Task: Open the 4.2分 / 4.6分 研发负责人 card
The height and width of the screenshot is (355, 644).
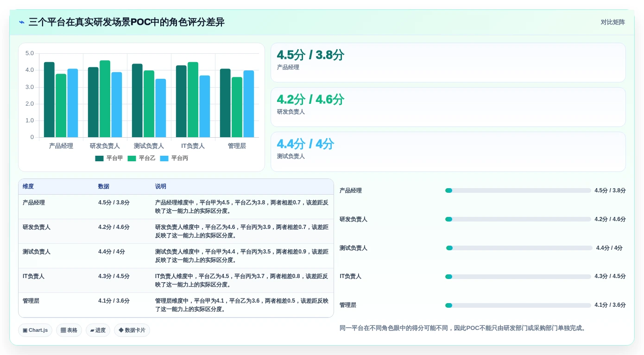Action: point(448,107)
